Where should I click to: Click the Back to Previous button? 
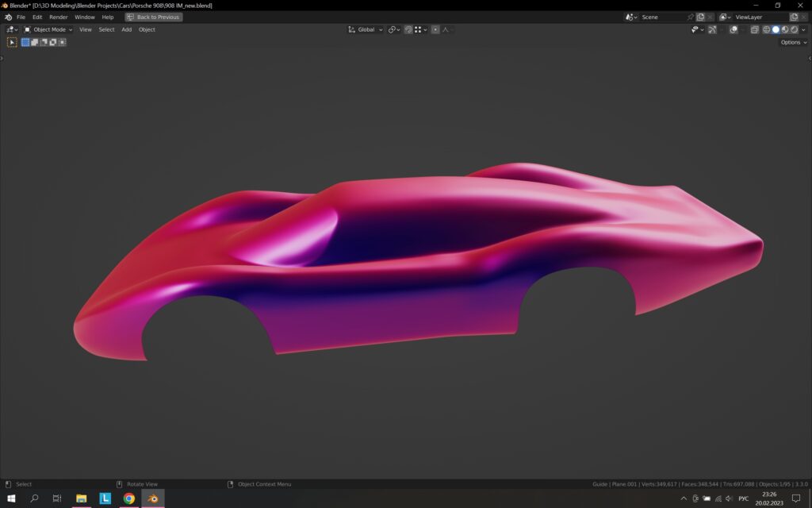[153, 17]
